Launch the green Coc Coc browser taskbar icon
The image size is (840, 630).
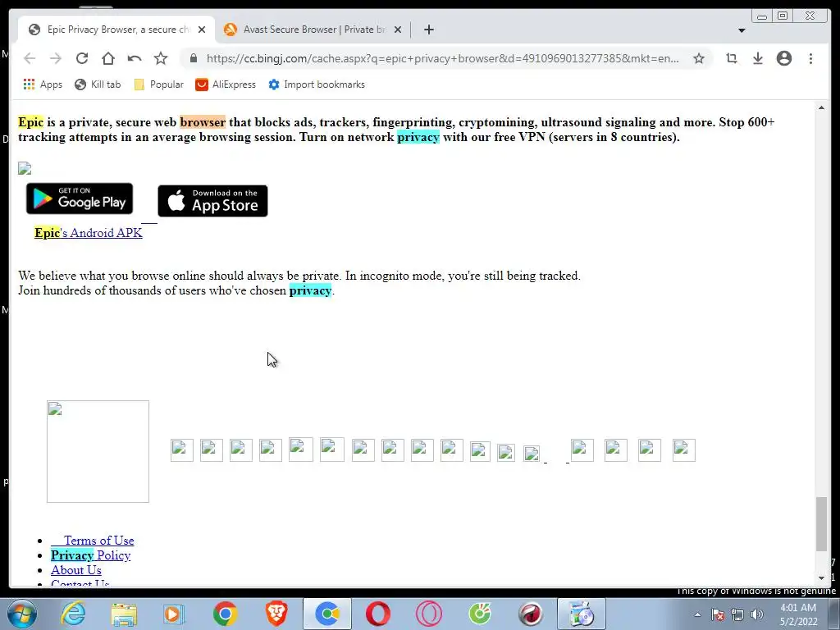[x=479, y=614]
